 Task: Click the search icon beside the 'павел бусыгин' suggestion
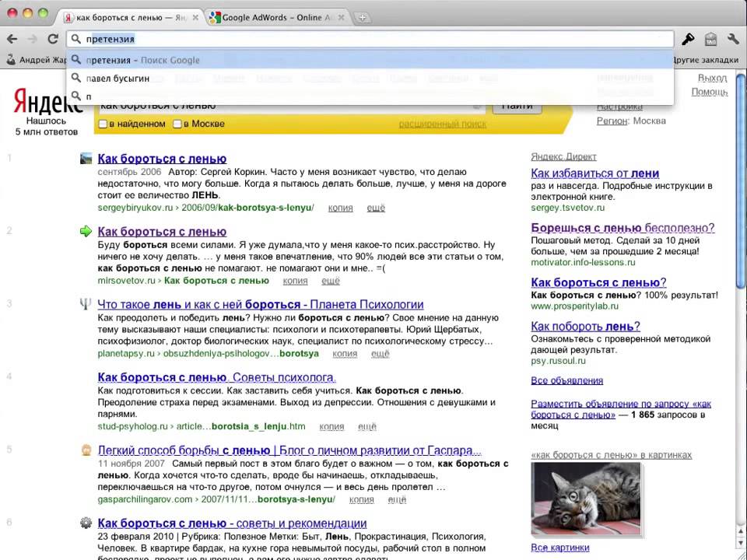coord(76,78)
